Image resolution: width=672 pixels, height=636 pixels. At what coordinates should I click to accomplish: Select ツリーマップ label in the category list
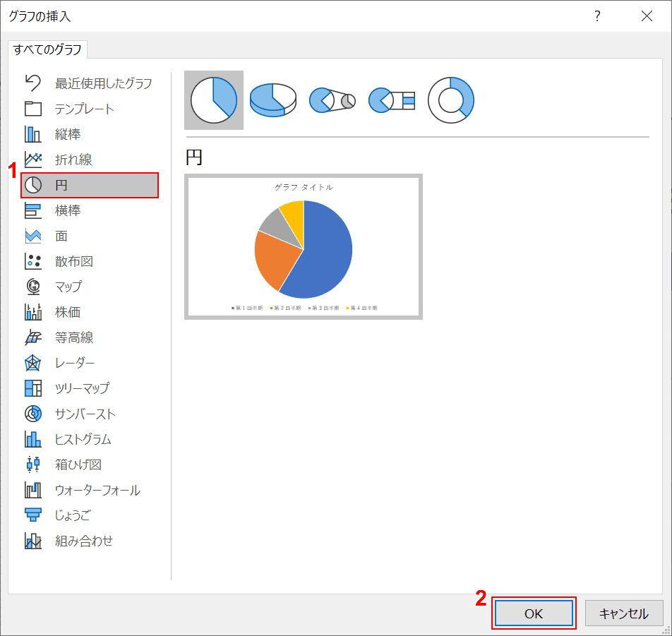(83, 388)
